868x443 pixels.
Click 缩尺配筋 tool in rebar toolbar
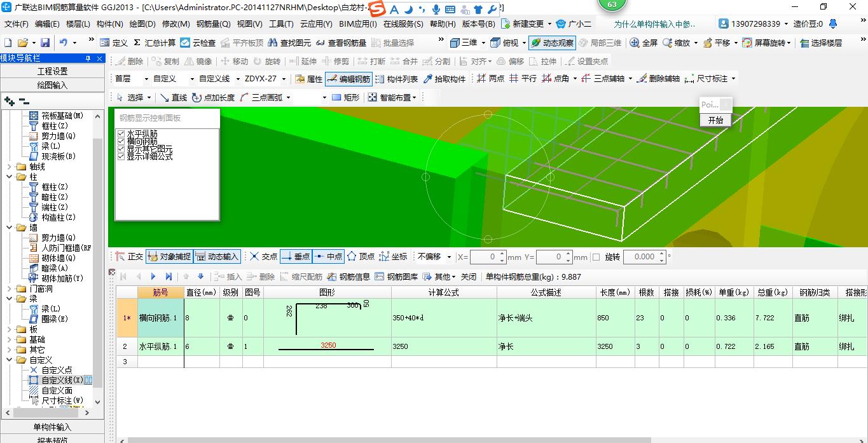click(x=301, y=276)
